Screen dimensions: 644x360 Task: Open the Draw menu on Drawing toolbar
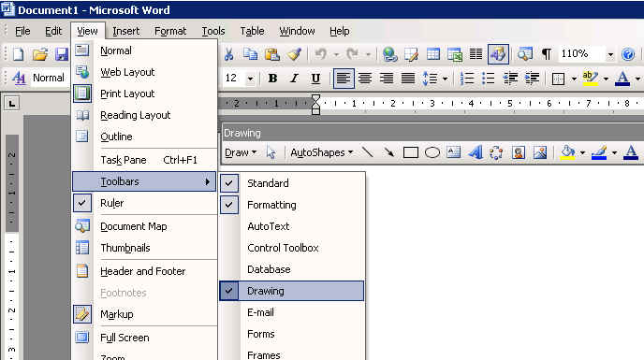[241, 152]
